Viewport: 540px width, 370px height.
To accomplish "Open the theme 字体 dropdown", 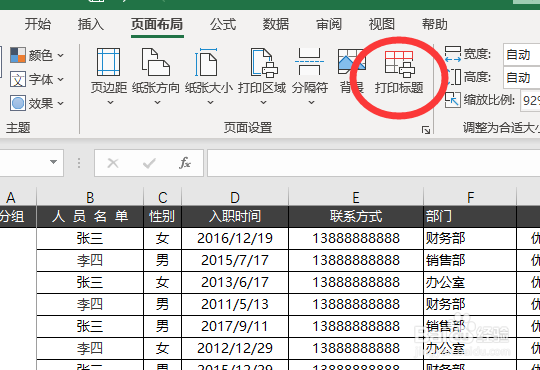I will (x=37, y=79).
